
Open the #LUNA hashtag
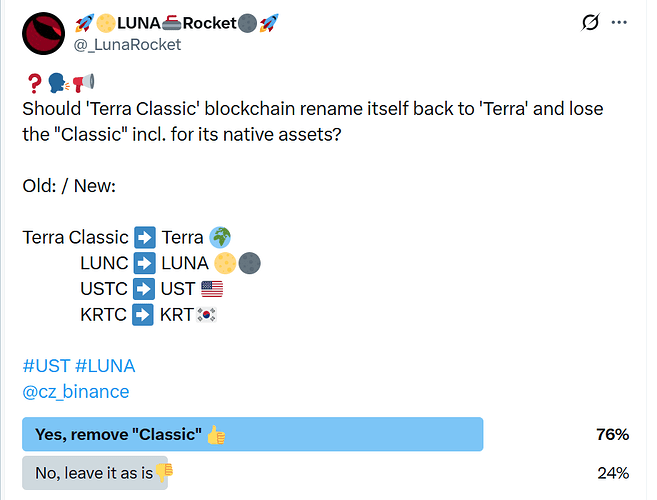coord(105,366)
